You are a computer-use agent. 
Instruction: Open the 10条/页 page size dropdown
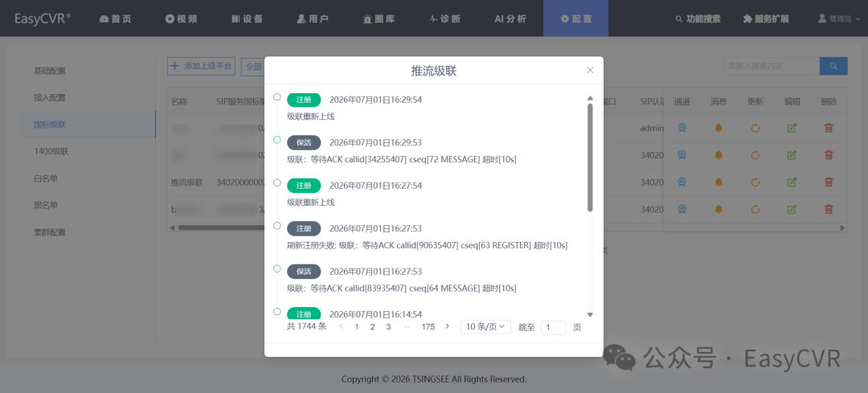pos(485,327)
